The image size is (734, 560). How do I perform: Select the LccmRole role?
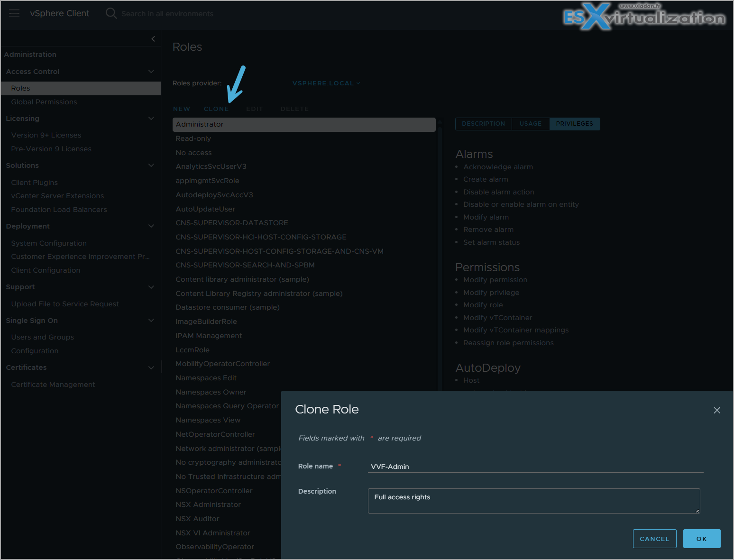193,350
